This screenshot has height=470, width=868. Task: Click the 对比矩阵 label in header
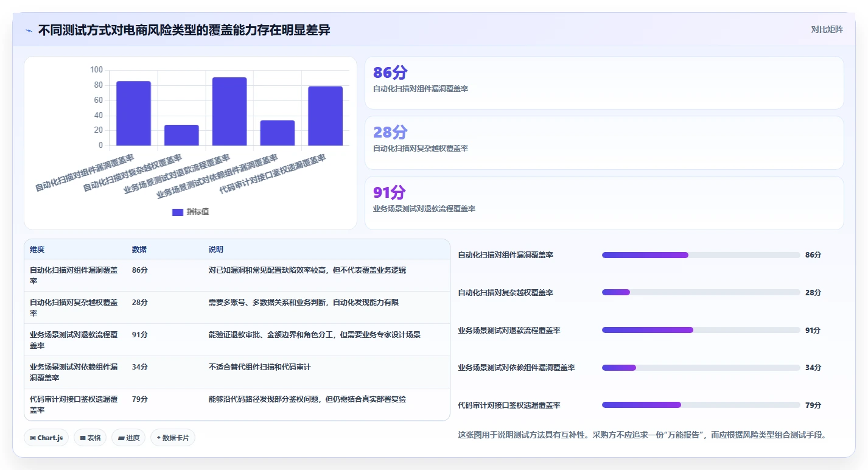tap(827, 30)
